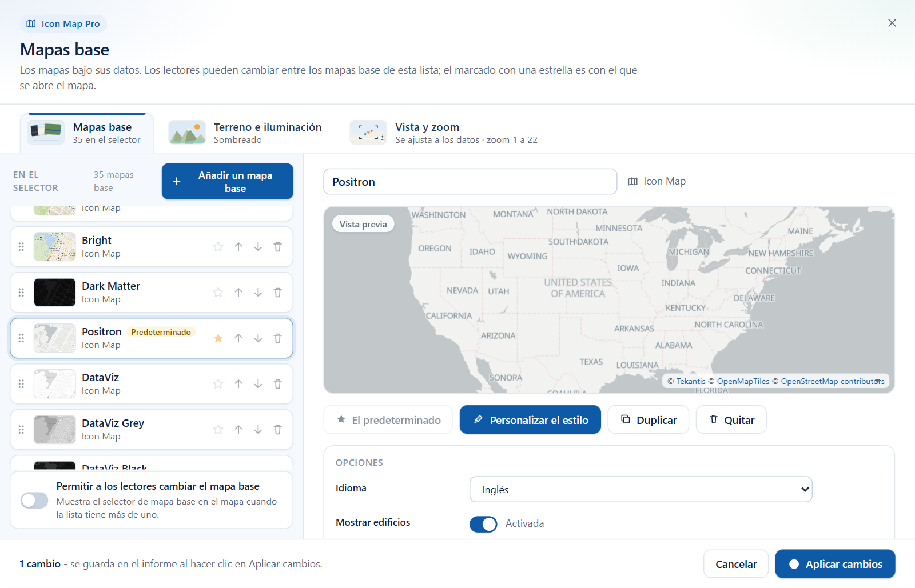
Task: Move Dark Matter up in list
Action: pyautogui.click(x=238, y=293)
